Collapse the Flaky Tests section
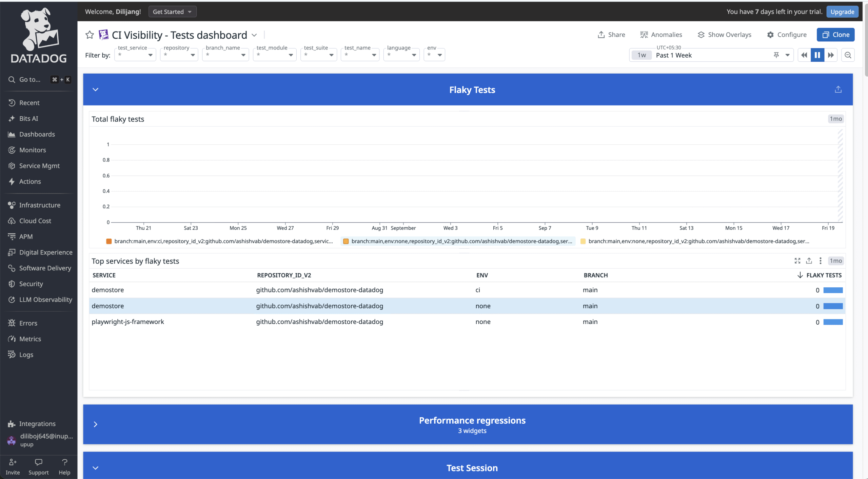The width and height of the screenshot is (868, 479). click(96, 89)
